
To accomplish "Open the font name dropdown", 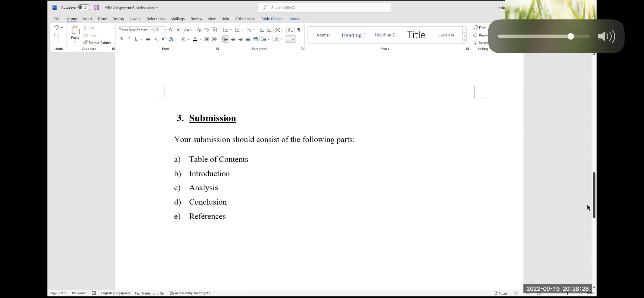I will [152, 30].
